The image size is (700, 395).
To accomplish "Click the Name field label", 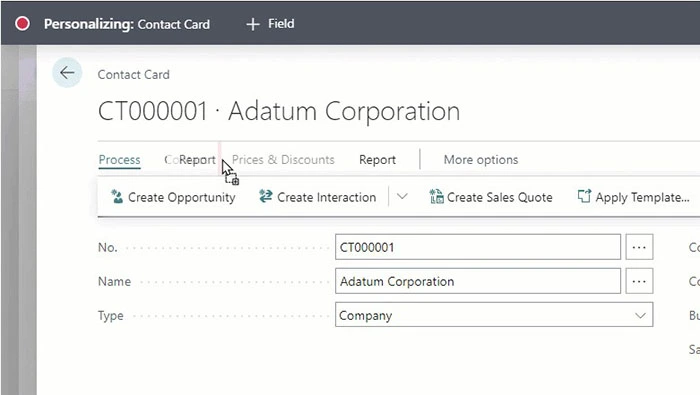I will coord(114,282).
